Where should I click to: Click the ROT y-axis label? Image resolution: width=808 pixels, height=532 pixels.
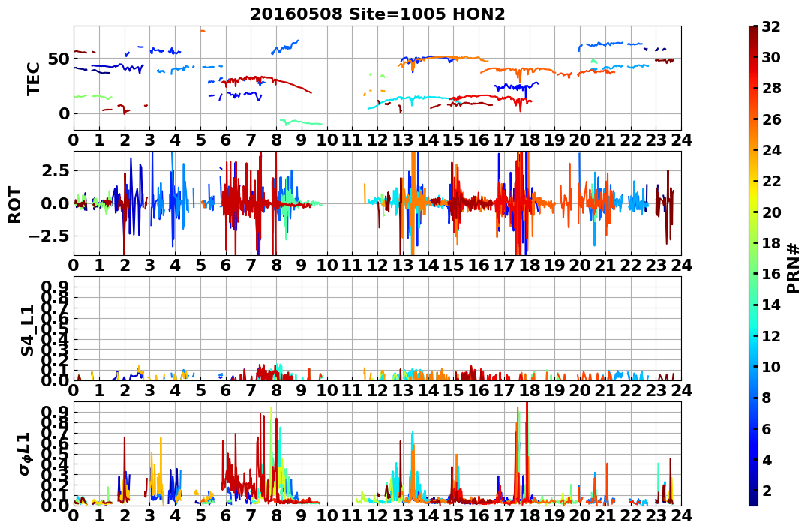[x=15, y=205]
